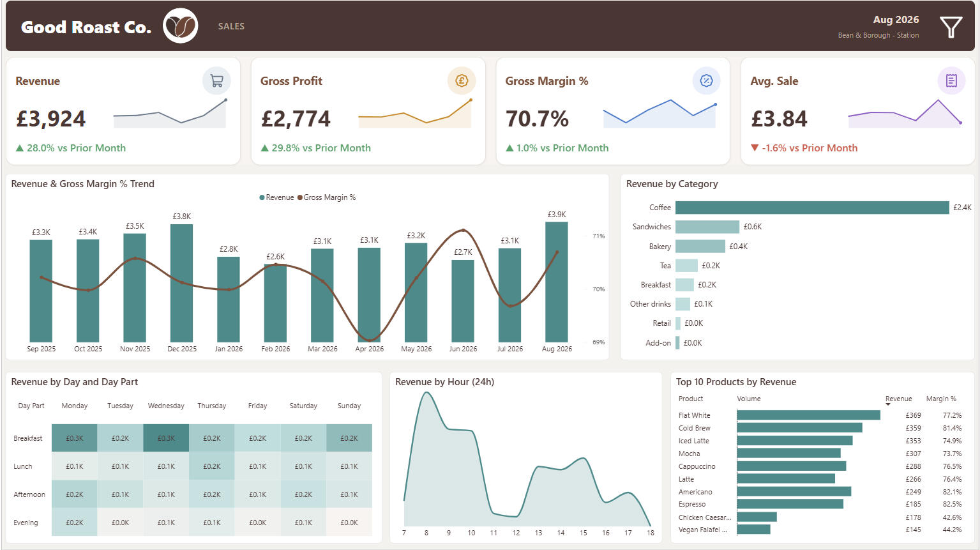Click the Revenue sparkline on the Revenue card

coord(170,113)
